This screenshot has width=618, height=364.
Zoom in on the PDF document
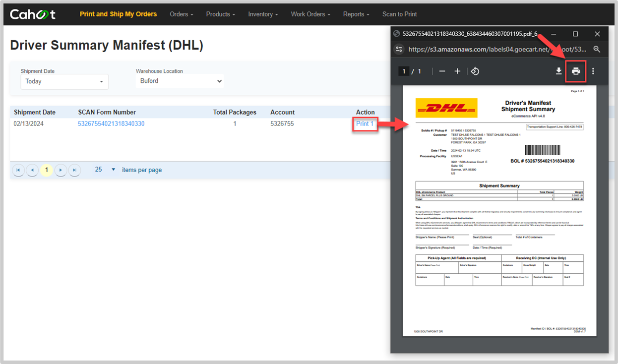point(457,71)
